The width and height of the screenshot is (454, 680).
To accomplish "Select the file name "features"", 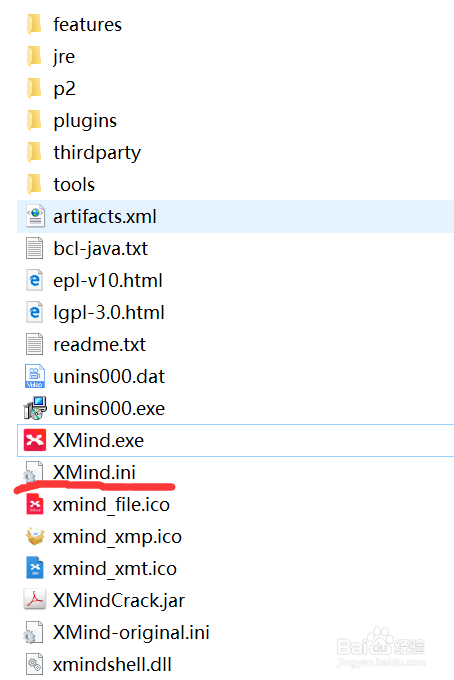I will [x=88, y=24].
